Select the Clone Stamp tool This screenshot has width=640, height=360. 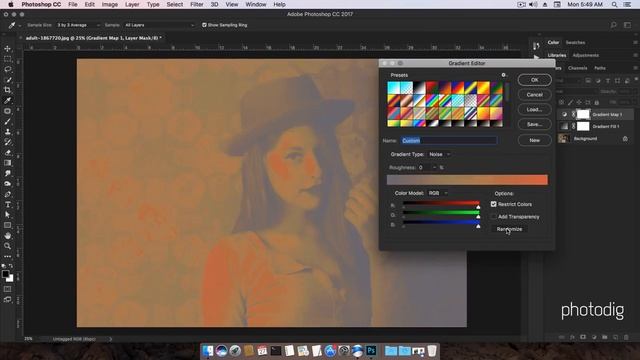pyautogui.click(x=7, y=132)
